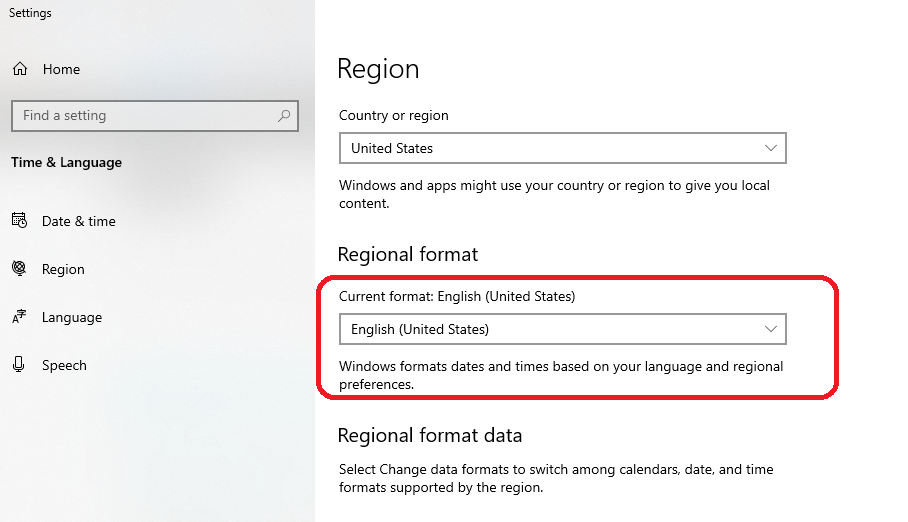
Task: Click the Speech microphone icon
Action: (19, 365)
